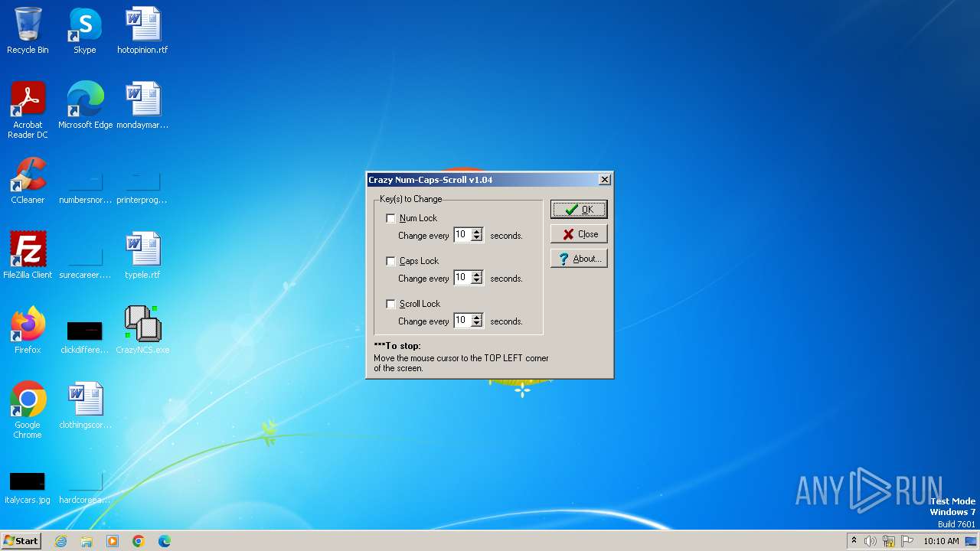
Task: Select the typele.rtf document icon
Action: 142,256
